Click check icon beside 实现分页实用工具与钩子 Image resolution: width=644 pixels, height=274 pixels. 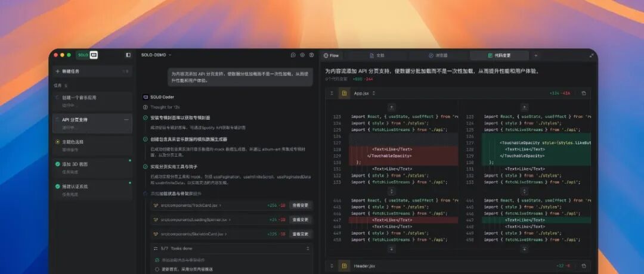145,167
